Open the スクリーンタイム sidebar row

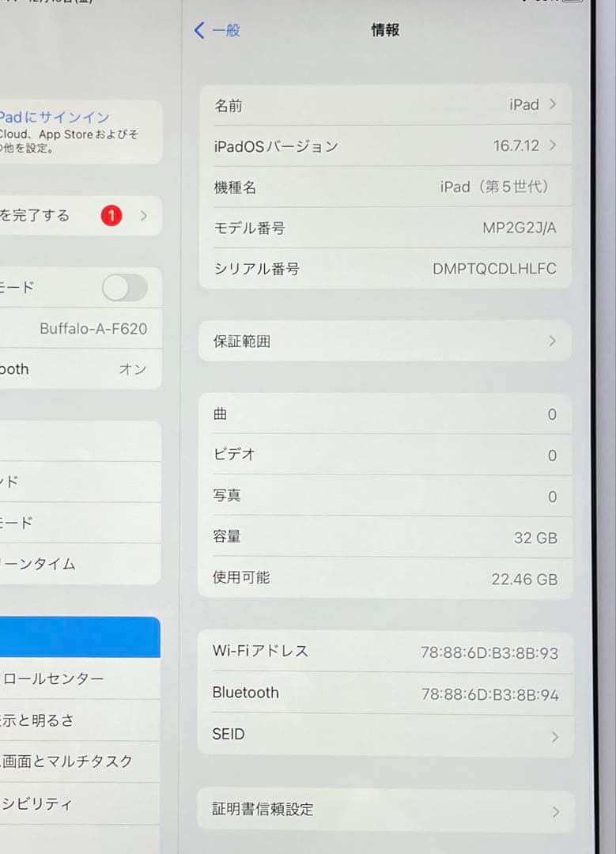pos(80,564)
